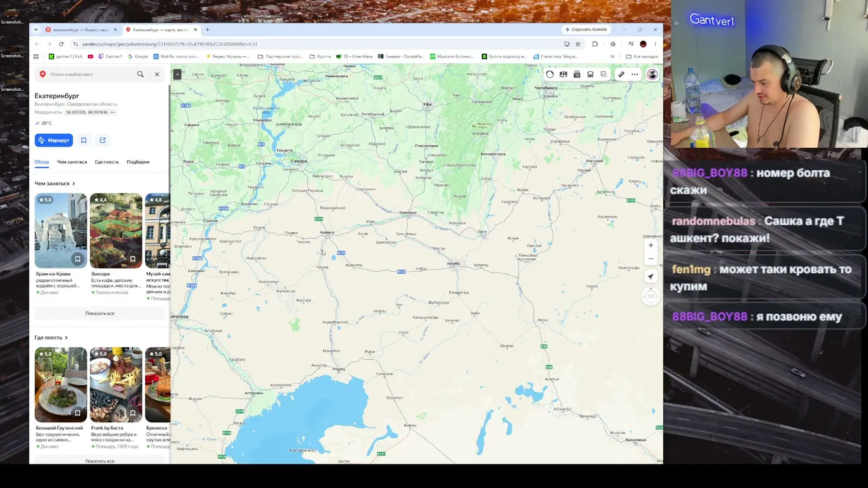The image size is (868, 488).
Task: Zoom in the map with plus button
Action: [x=651, y=245]
